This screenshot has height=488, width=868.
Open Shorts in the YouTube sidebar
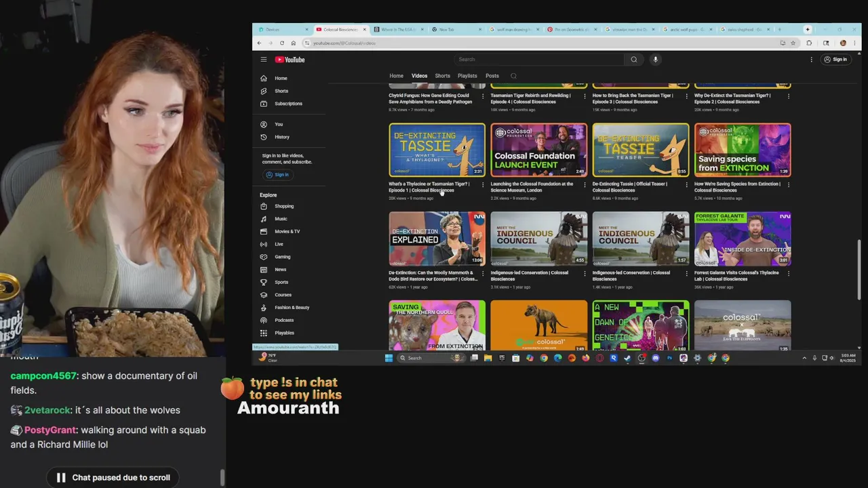tap(281, 91)
